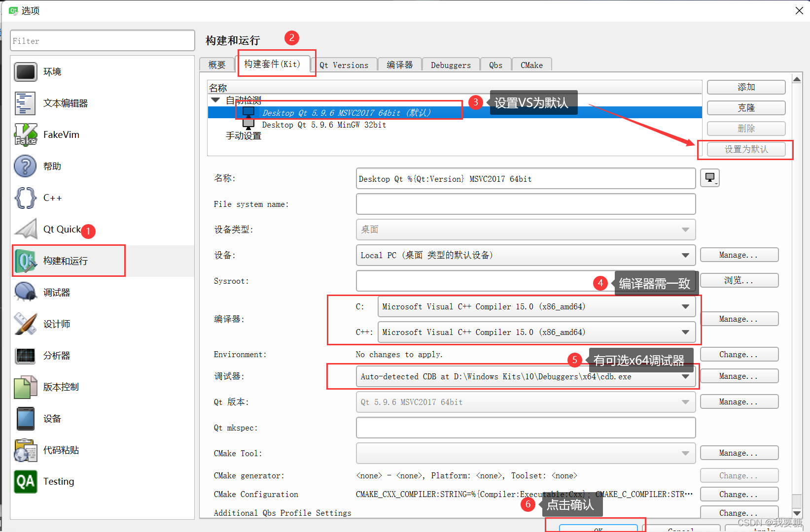Open the 设备 devices tablet icon
810x532 pixels.
[25, 419]
